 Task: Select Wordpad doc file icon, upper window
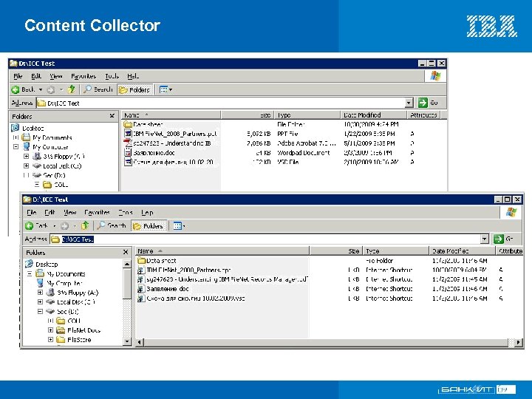coord(128,152)
